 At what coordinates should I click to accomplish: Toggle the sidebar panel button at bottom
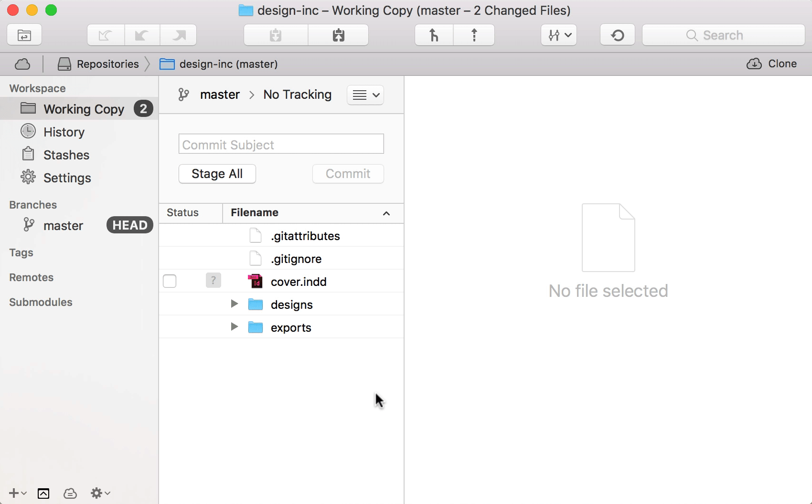(x=43, y=493)
